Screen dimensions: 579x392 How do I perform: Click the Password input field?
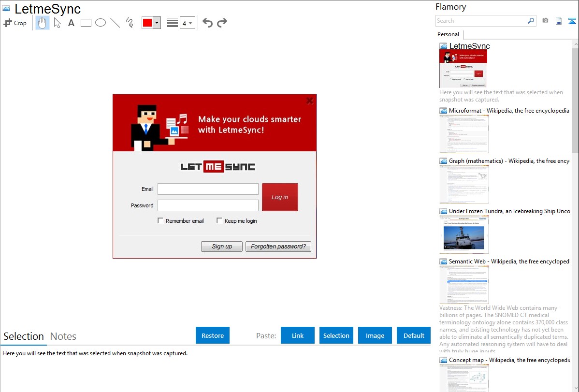click(208, 205)
